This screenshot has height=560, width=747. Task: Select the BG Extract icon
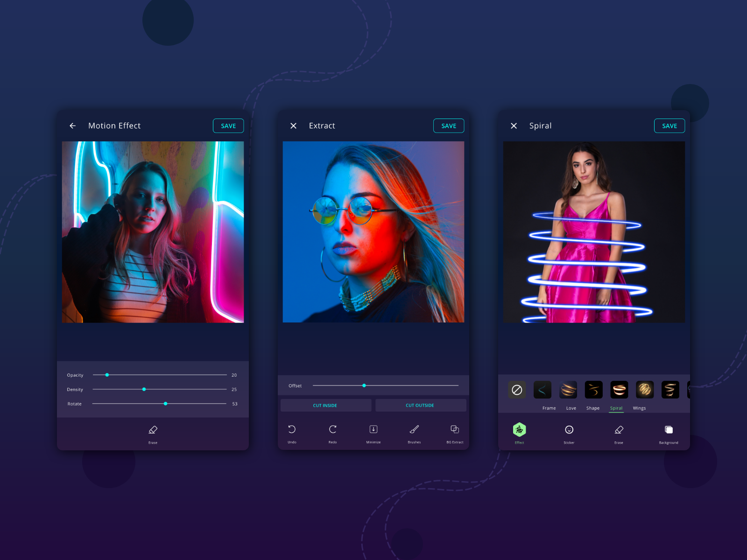(x=455, y=429)
